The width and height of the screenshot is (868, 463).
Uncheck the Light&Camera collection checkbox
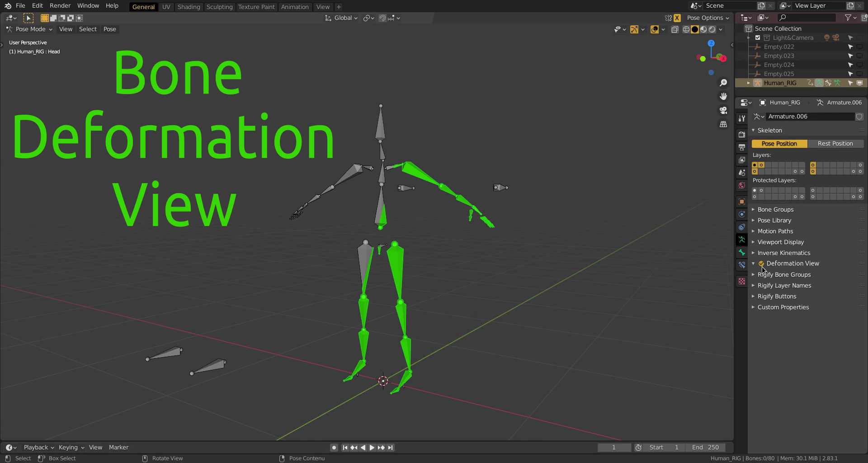[758, 38]
